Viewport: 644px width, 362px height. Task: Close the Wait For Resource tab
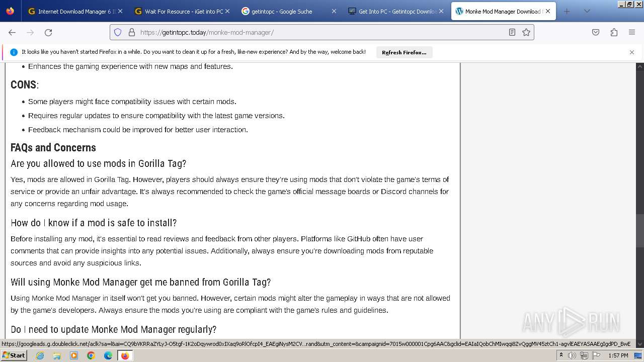[227, 11]
